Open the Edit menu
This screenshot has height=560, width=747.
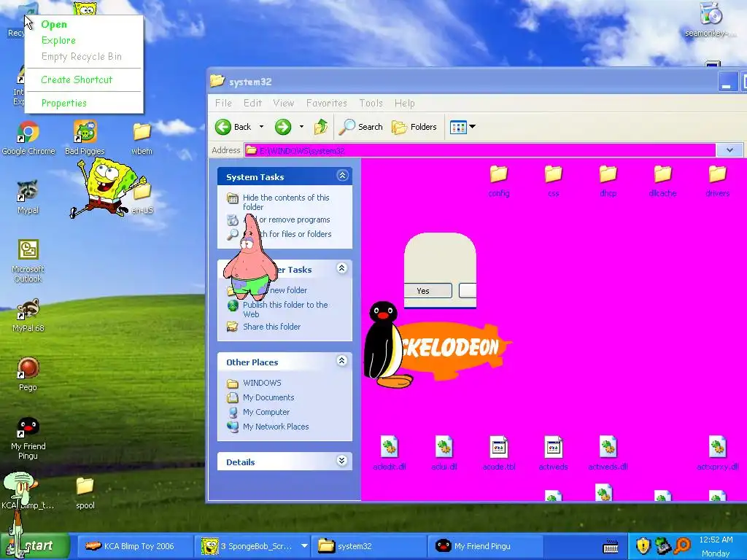click(x=252, y=103)
